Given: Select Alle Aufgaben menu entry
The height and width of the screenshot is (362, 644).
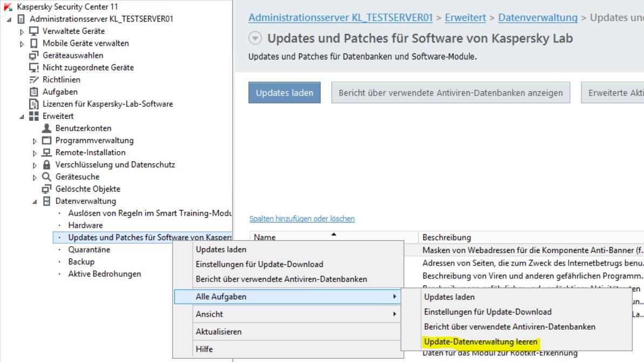Looking at the screenshot, I should (288, 296).
